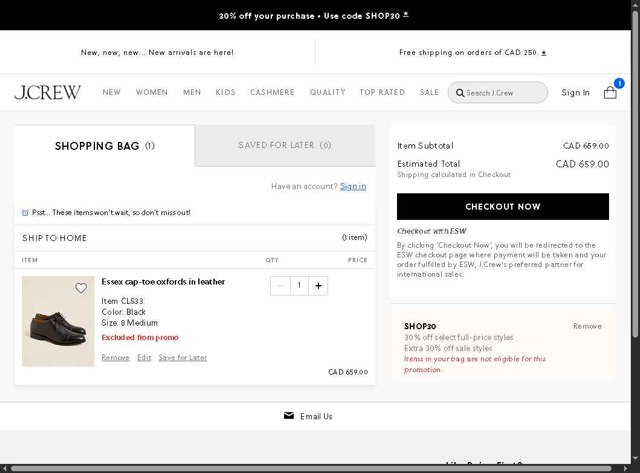Screen dimensions: 640x473
Task: Switch to Saved For Later tab
Action: click(285, 145)
